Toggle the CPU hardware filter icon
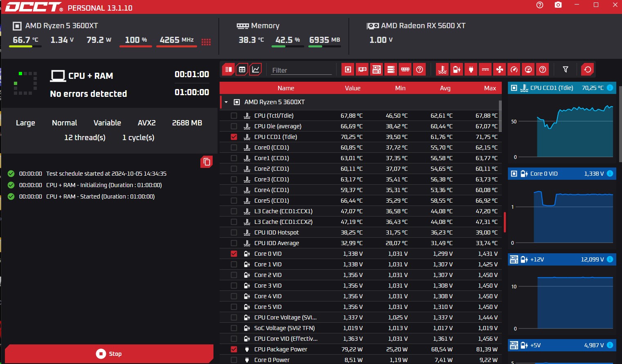 (348, 69)
